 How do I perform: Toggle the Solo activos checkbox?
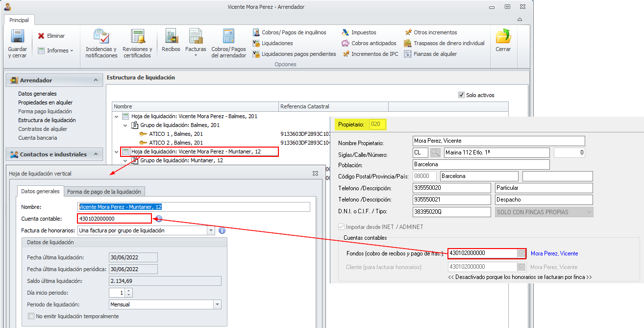click(461, 95)
